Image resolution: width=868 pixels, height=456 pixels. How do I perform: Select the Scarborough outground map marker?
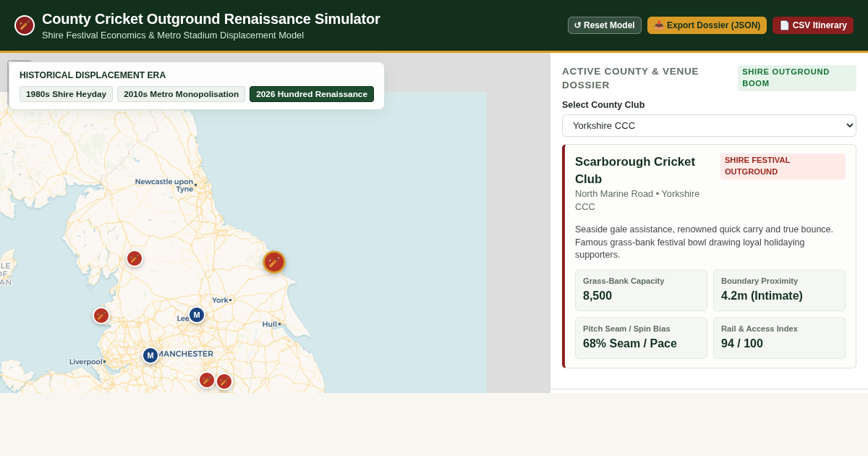[274, 262]
